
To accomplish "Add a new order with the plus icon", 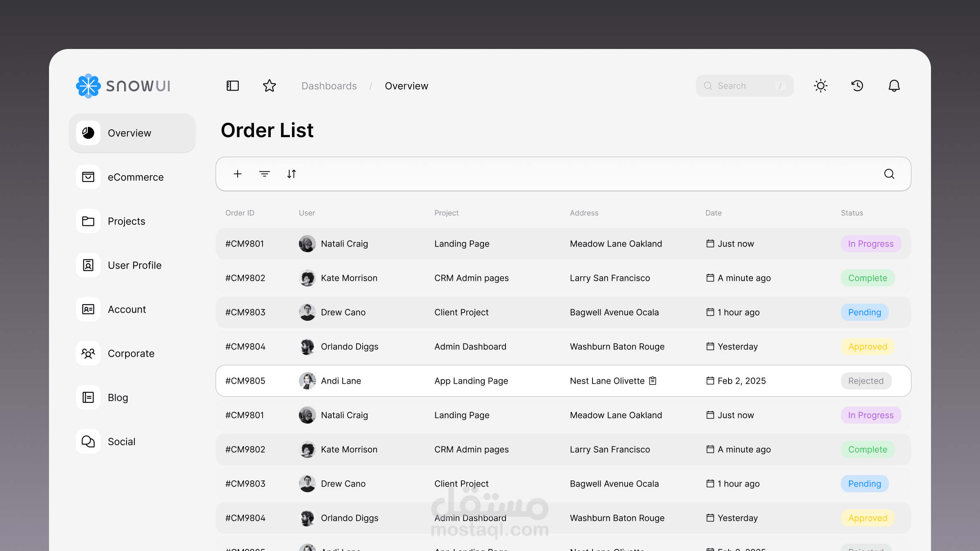I will pyautogui.click(x=238, y=174).
